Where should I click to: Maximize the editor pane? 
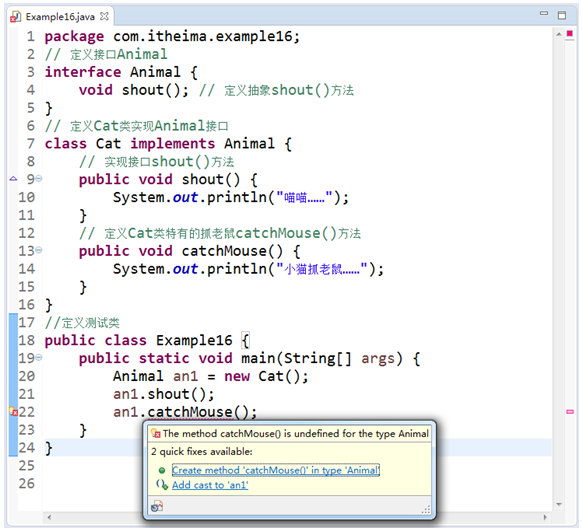tap(562, 15)
